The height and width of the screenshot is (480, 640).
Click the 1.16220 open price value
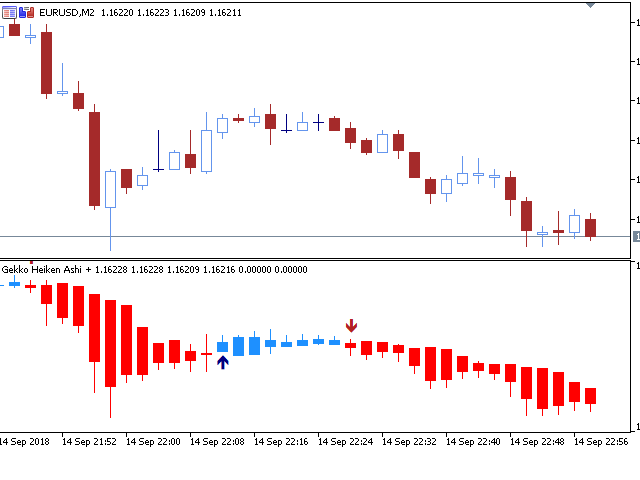click(117, 13)
